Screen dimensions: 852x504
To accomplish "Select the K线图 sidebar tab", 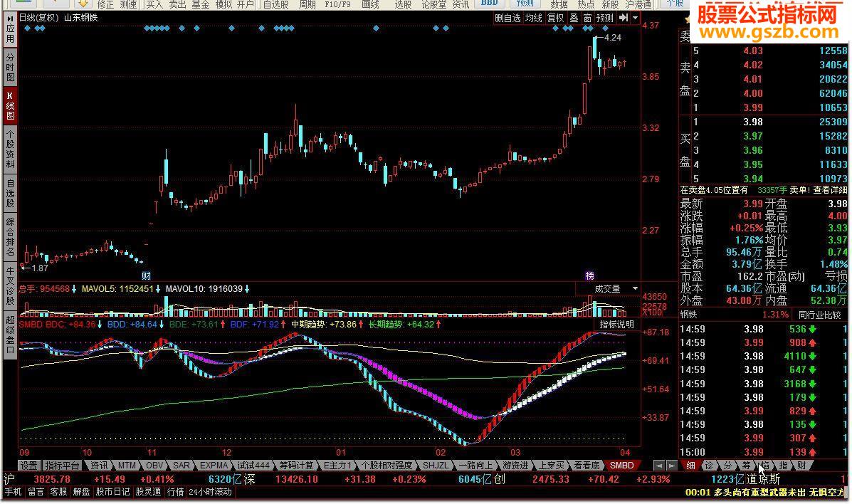I will click(10, 107).
